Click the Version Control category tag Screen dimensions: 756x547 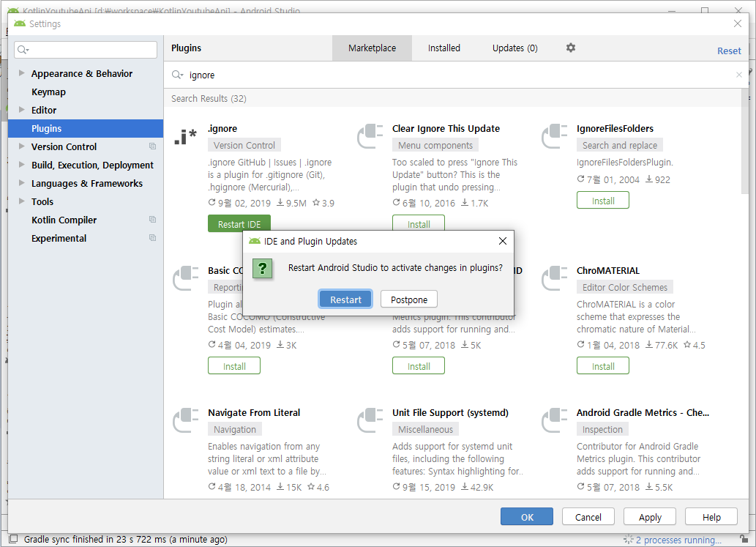coord(244,145)
